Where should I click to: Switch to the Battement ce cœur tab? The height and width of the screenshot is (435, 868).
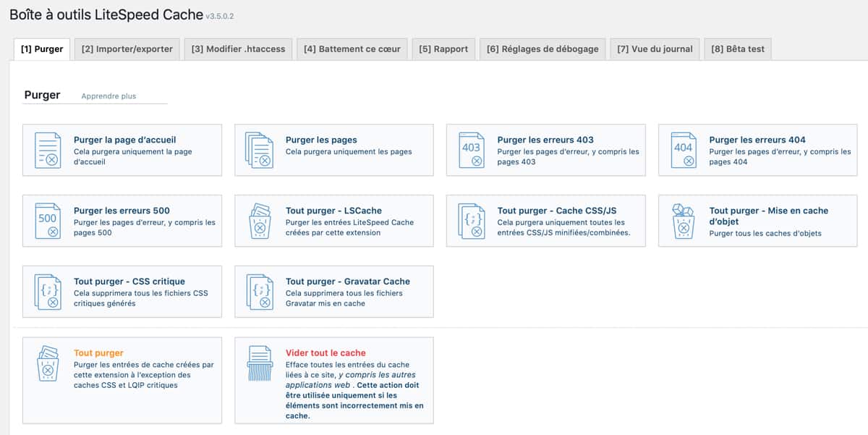tap(352, 49)
